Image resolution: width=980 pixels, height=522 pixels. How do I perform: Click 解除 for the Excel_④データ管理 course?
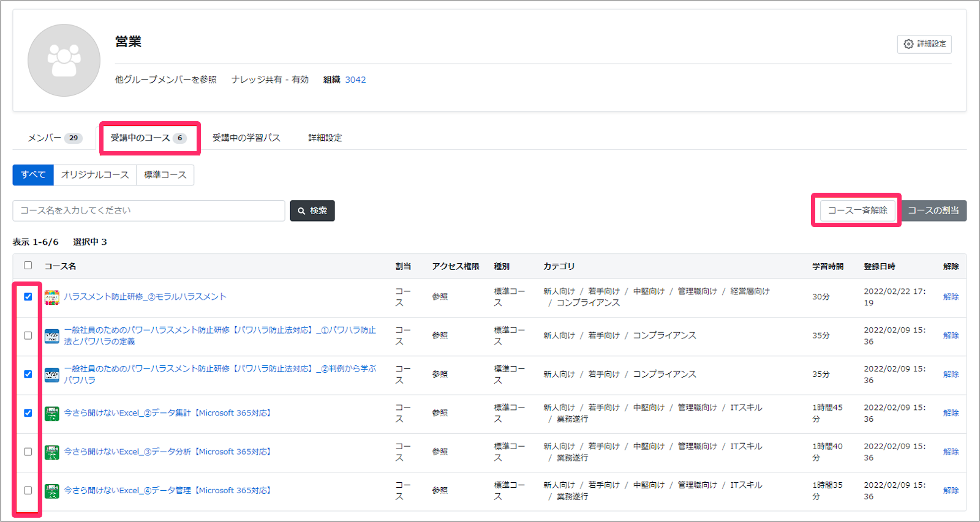951,490
